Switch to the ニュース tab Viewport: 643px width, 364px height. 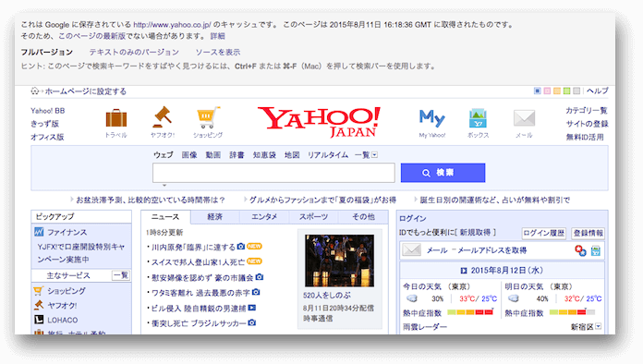pos(165,217)
